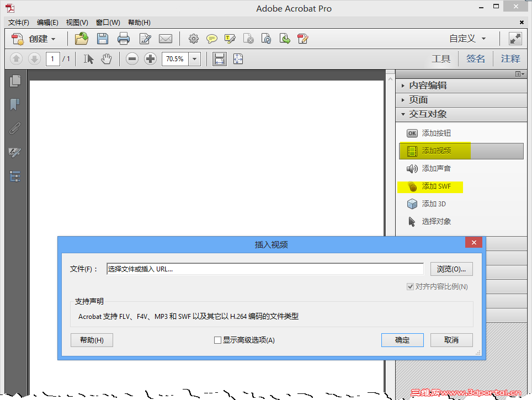Click the fit width scrolling icon
The height and width of the screenshot is (400, 532).
tap(220, 59)
